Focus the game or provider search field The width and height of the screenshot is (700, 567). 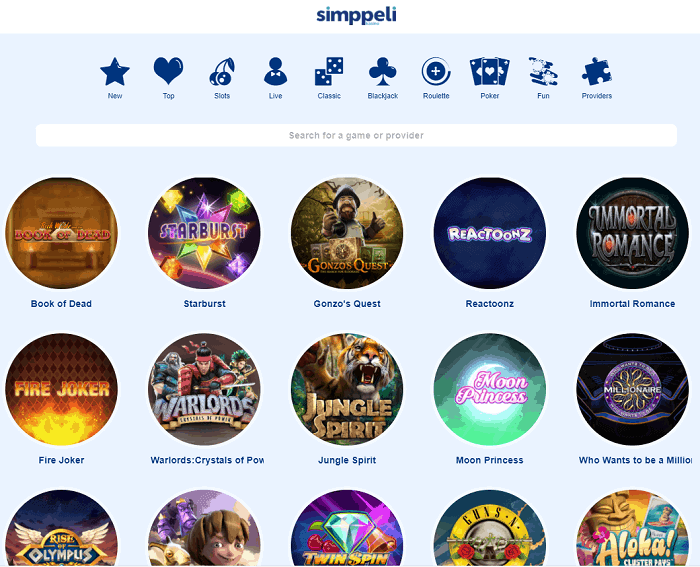pos(356,135)
